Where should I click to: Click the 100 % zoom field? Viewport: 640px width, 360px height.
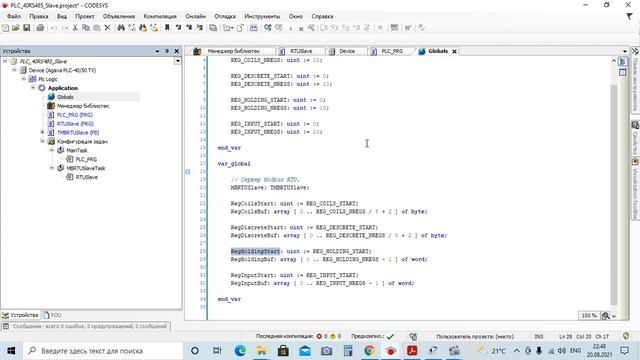[589, 316]
